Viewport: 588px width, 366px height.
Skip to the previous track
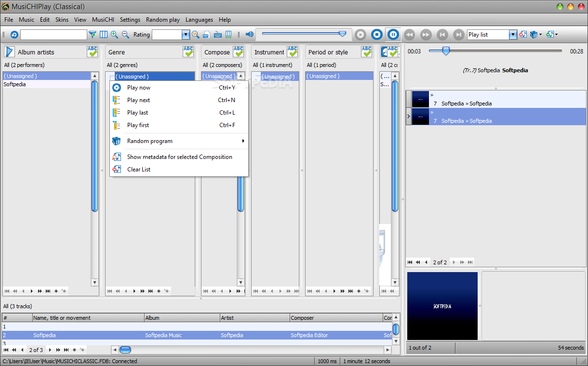pos(442,35)
